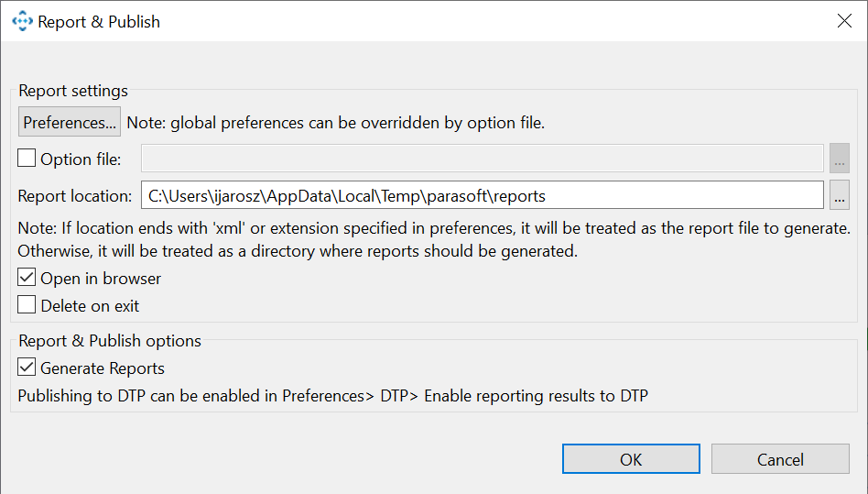Click the Report & Publish title bar text

(99, 22)
